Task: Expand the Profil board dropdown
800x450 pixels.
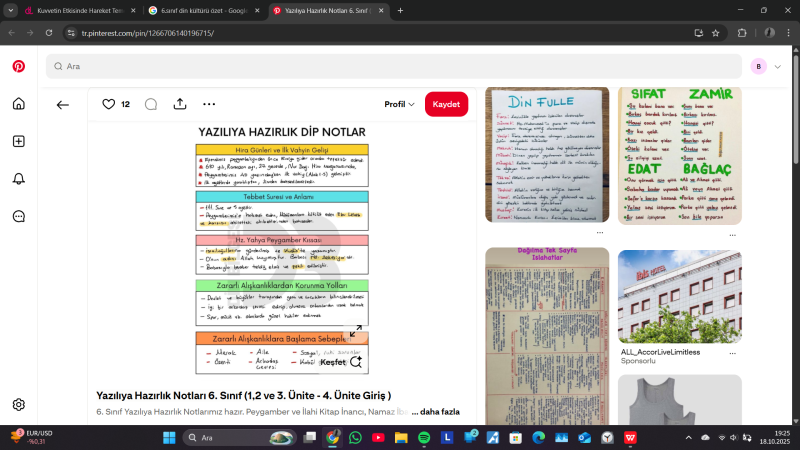Action: click(x=399, y=104)
